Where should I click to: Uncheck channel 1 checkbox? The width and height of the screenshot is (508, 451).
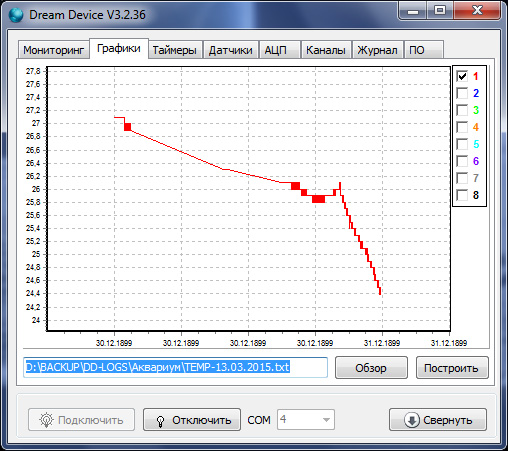click(462, 76)
